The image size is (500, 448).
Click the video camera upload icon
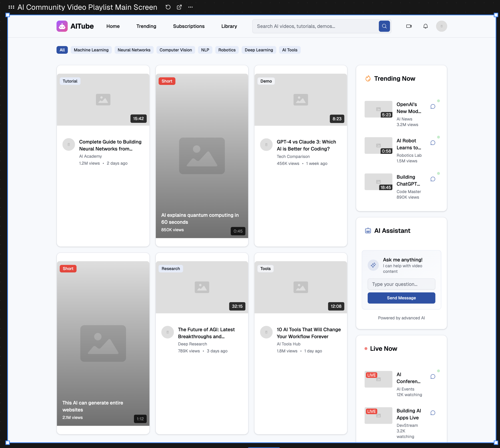(x=409, y=26)
